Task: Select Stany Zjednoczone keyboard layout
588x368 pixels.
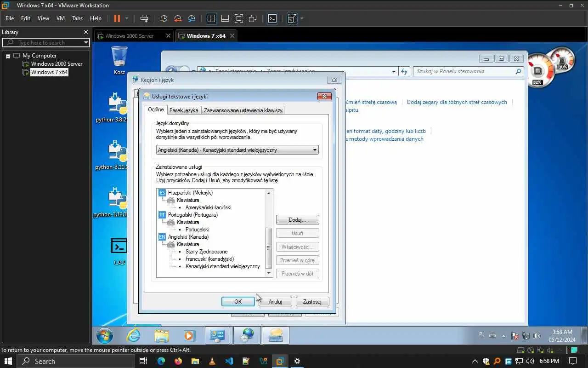Action: pyautogui.click(x=207, y=252)
